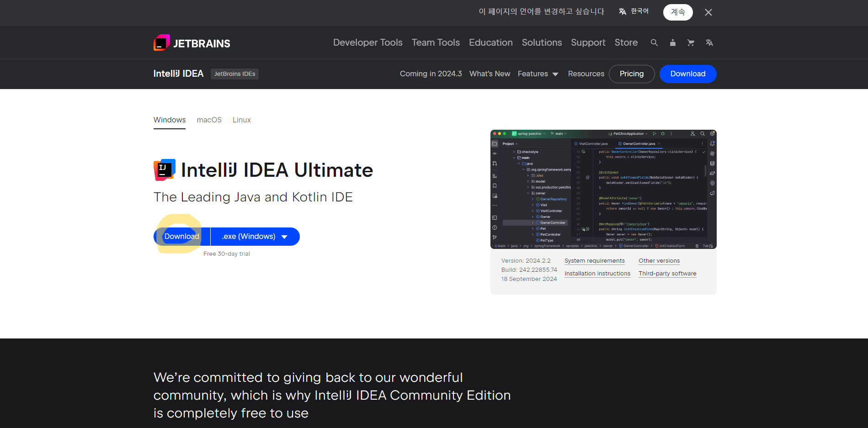This screenshot has height=428, width=868.
Task: Open the Support menu
Action: point(588,42)
